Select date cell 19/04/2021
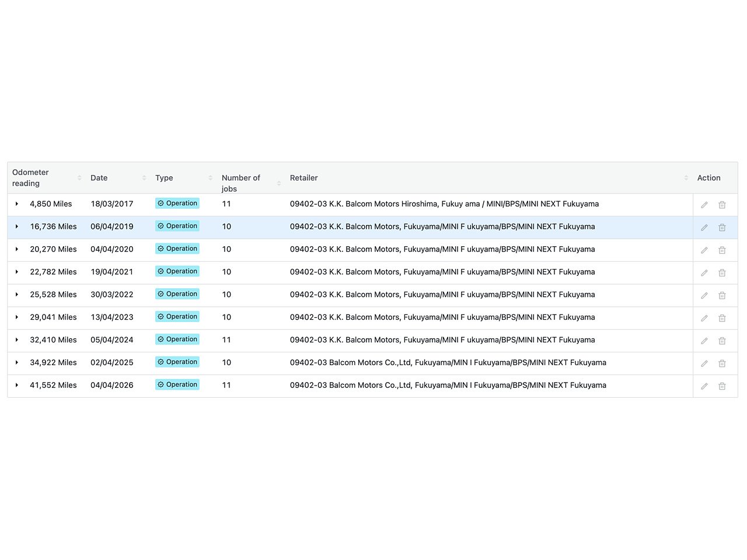This screenshot has width=747, height=560. (x=112, y=272)
